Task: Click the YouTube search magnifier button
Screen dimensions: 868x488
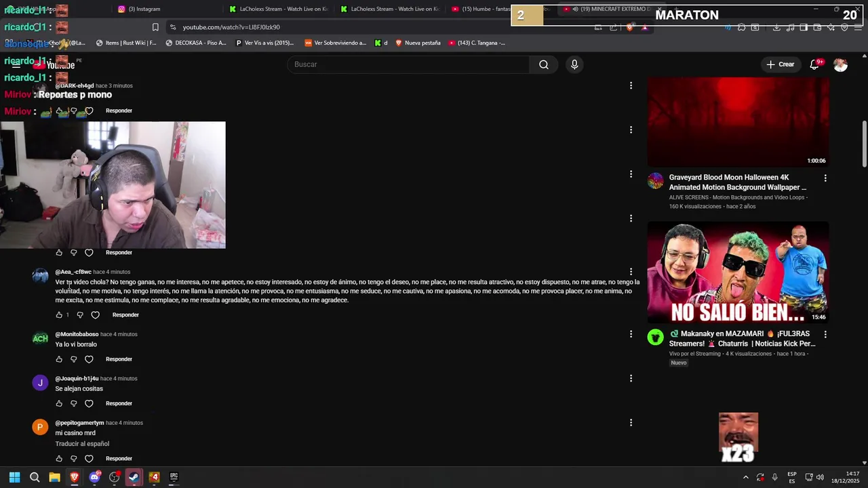Action: (x=544, y=64)
